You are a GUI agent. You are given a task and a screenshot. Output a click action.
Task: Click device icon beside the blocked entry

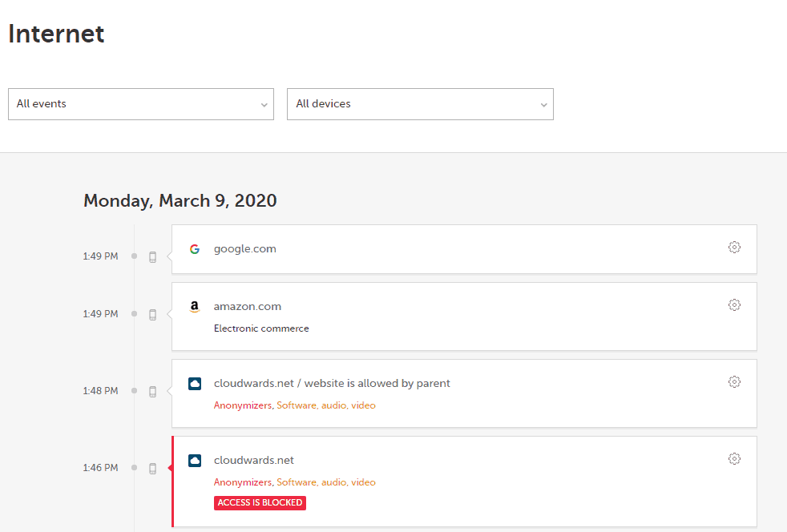152,468
